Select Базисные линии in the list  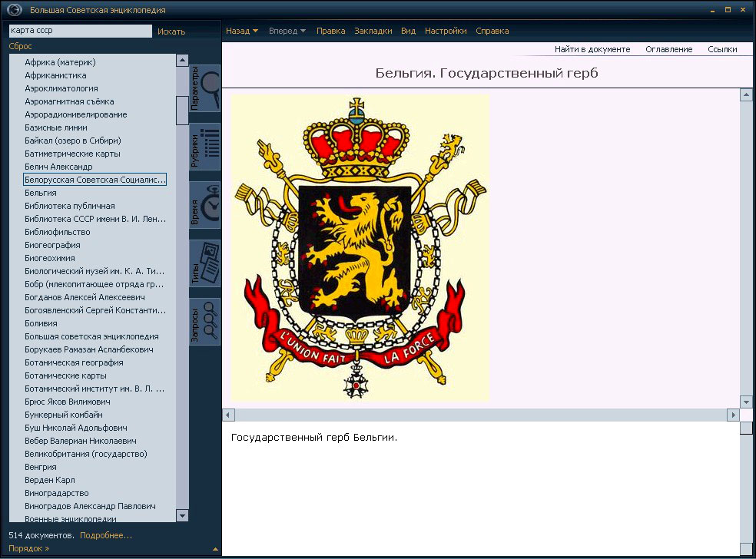point(56,127)
